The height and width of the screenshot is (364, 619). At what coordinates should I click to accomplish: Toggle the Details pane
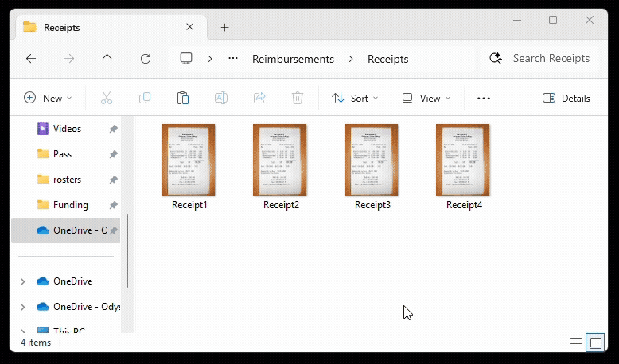click(x=566, y=98)
